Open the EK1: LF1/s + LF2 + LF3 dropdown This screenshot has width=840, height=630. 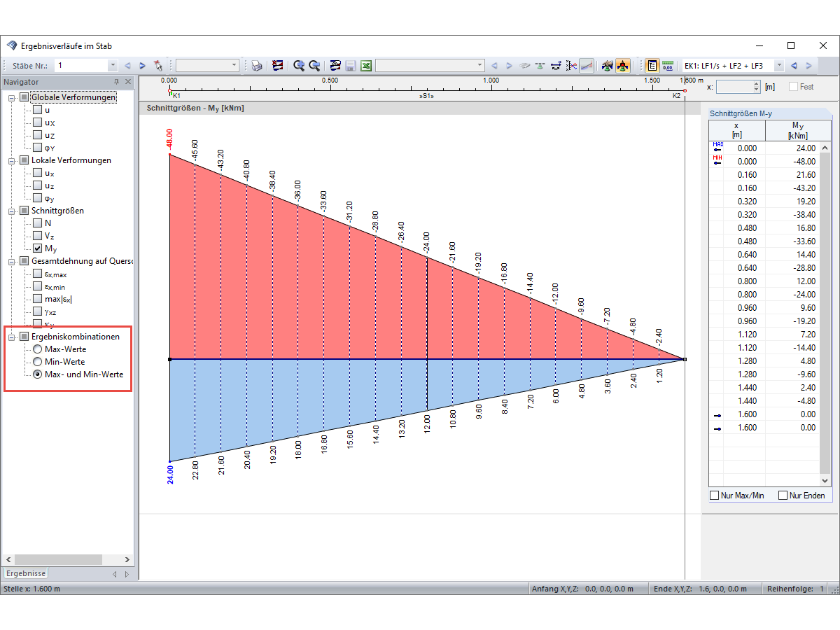pos(779,65)
